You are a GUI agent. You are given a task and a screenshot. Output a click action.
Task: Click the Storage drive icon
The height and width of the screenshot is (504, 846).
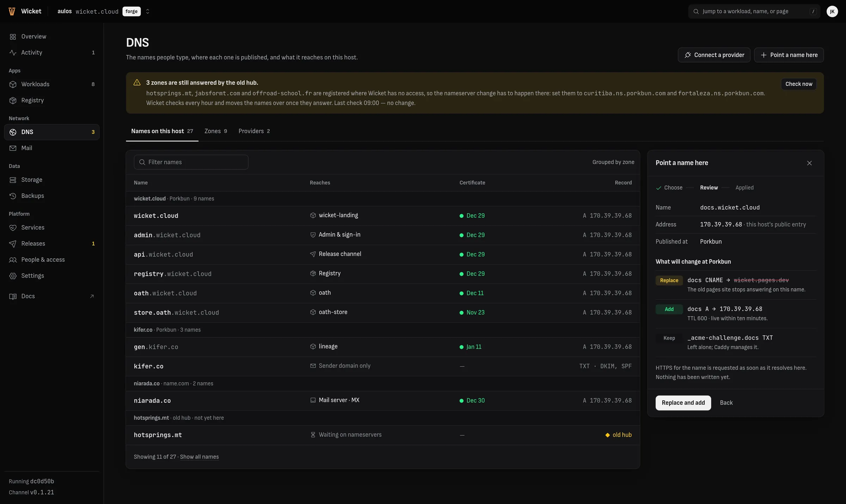pos(13,180)
